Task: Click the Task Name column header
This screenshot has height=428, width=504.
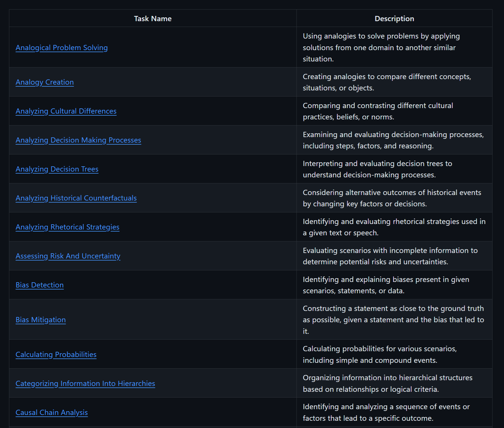Action: pyautogui.click(x=153, y=19)
